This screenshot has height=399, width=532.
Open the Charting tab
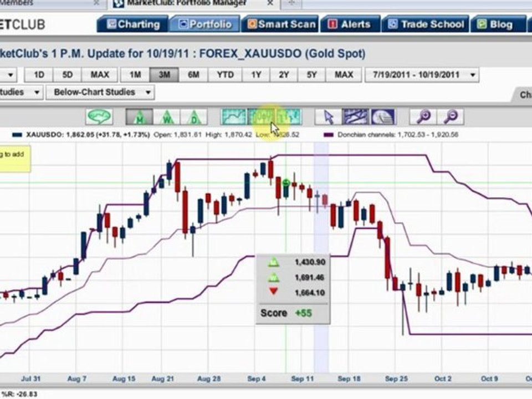pyautogui.click(x=133, y=24)
